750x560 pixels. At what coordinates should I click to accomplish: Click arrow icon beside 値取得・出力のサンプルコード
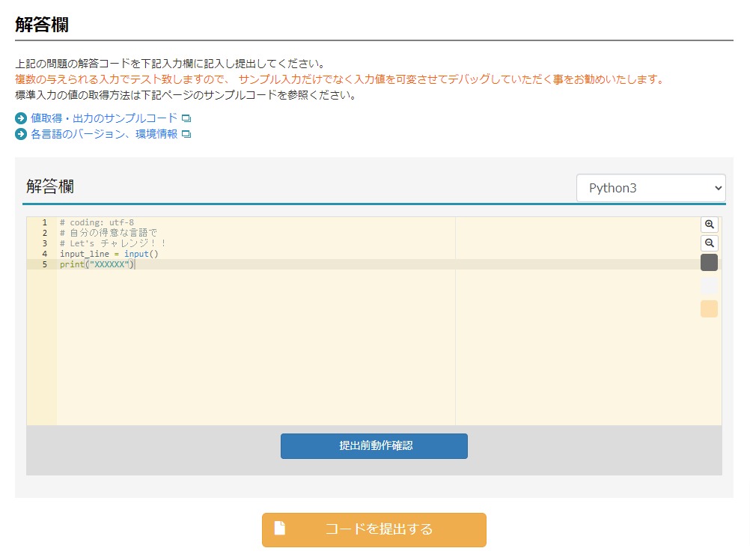click(20, 118)
